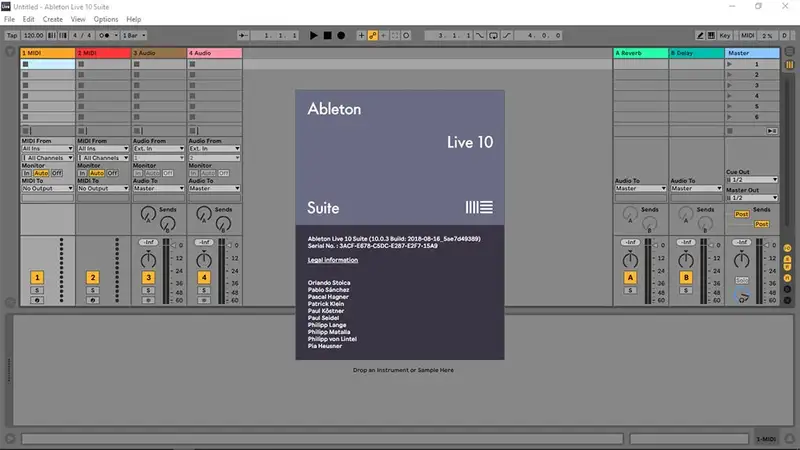This screenshot has height=450, width=800.
Task: Toggle MIDI Arrangement Overdub plus button
Action: pos(361,35)
